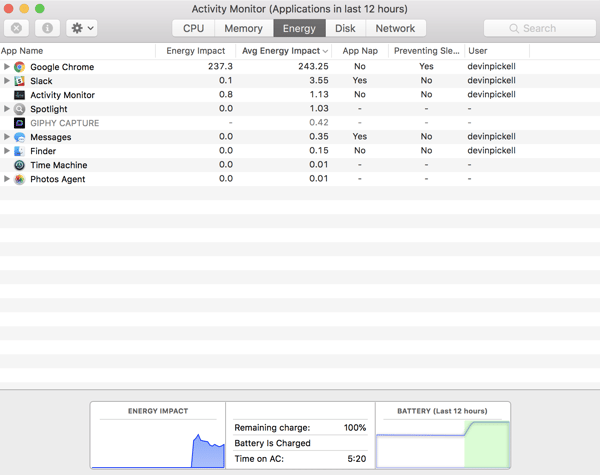Image resolution: width=600 pixels, height=475 pixels.
Task: Click the Photos Agent icon
Action: 20,179
